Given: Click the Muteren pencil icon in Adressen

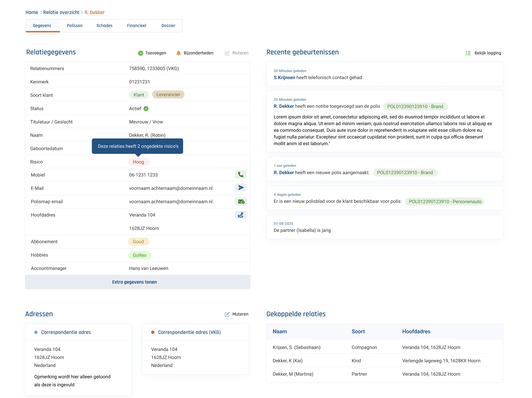Looking at the screenshot, I should tap(227, 314).
